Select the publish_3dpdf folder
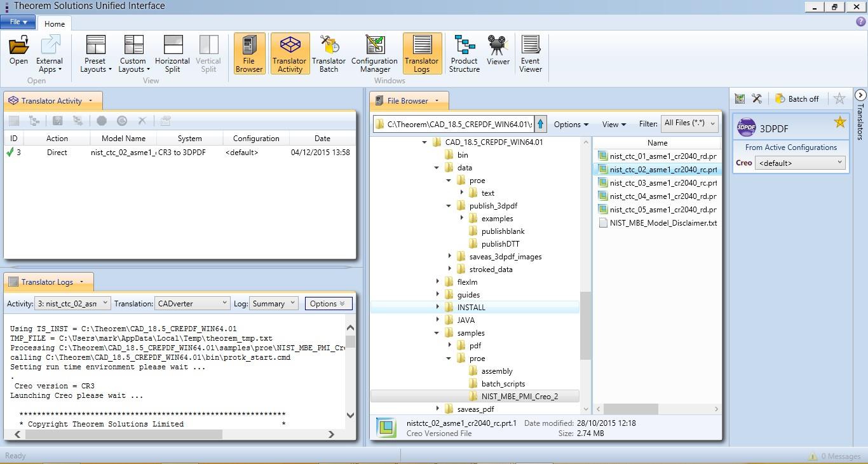This screenshot has width=868, height=464. pyautogui.click(x=493, y=205)
